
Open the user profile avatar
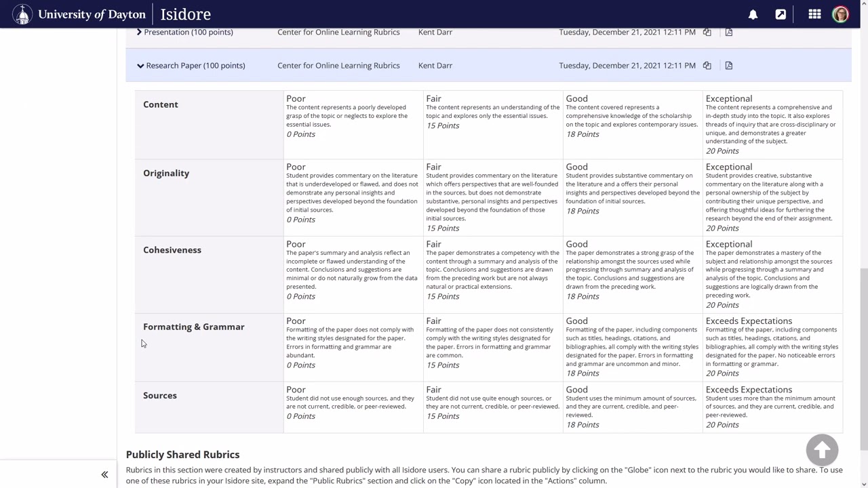click(840, 14)
